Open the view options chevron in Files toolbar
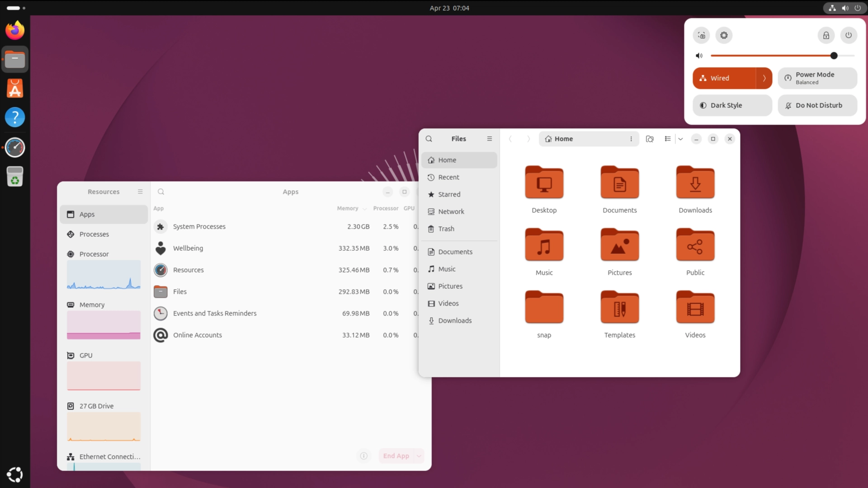 680,139
